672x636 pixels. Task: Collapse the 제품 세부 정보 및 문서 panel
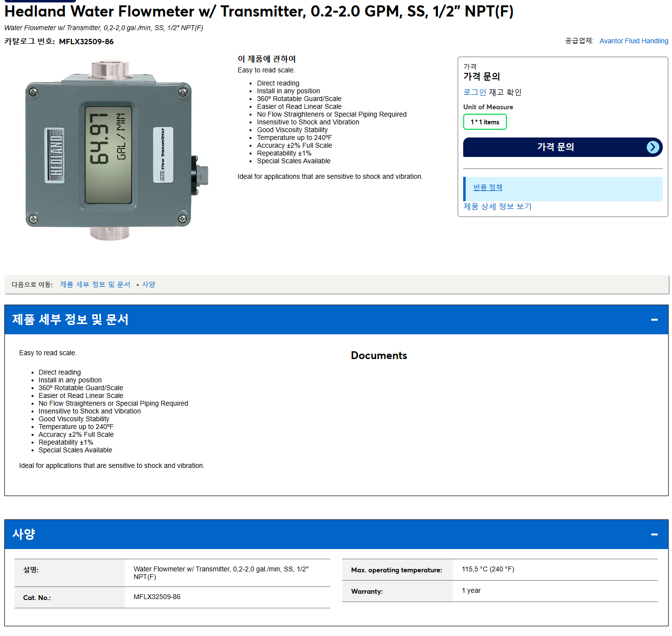click(654, 319)
